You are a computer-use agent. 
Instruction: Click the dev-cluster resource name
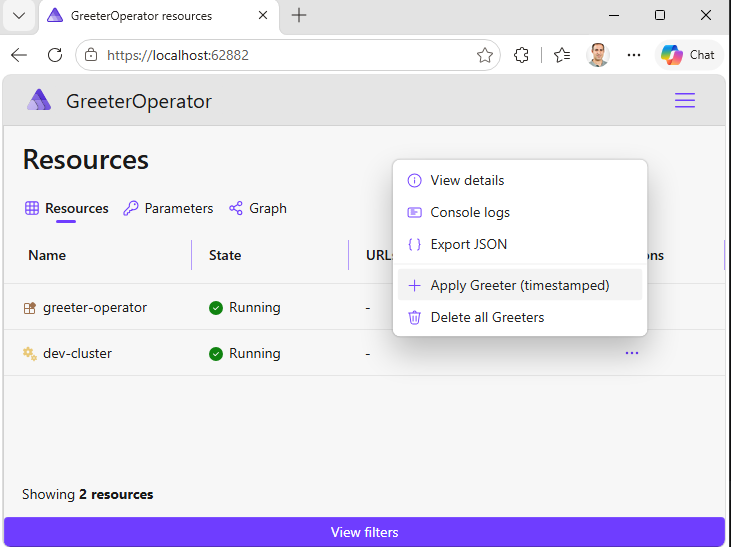point(77,353)
